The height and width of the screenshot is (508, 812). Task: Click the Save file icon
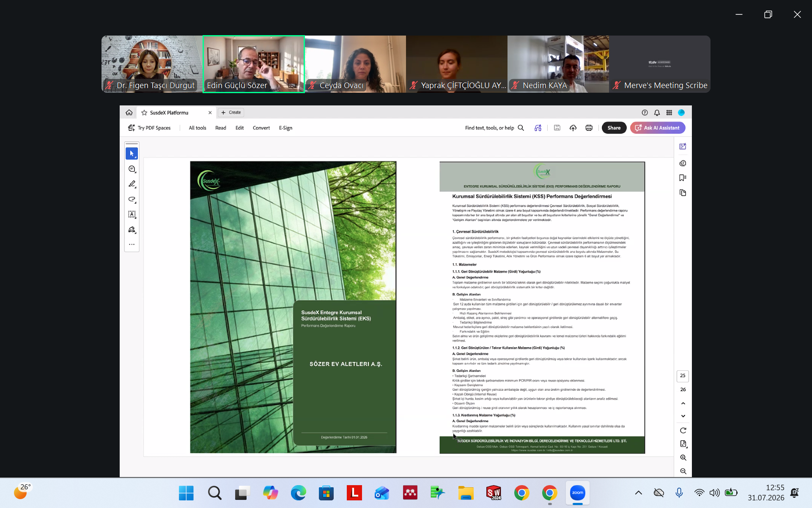[x=557, y=128]
